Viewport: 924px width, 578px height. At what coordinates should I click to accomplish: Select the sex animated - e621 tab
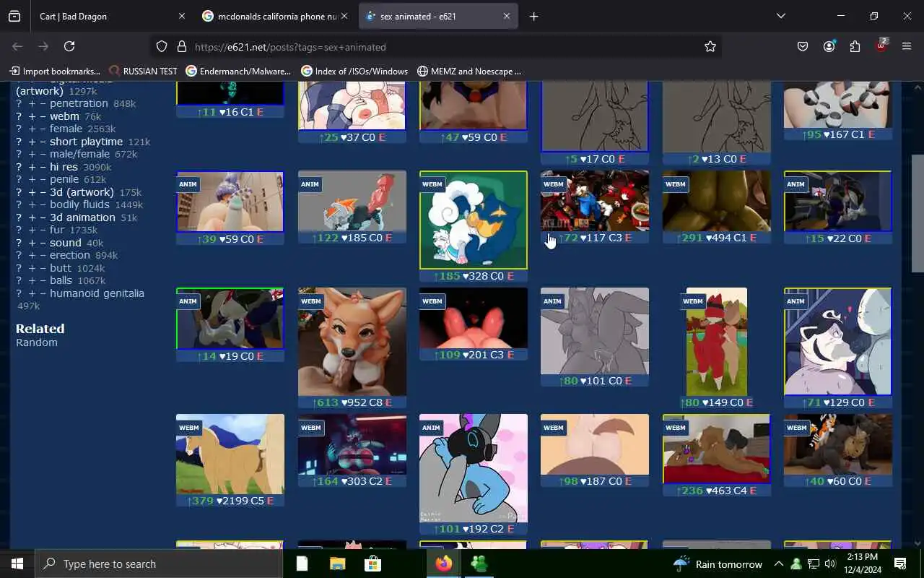[437, 16]
